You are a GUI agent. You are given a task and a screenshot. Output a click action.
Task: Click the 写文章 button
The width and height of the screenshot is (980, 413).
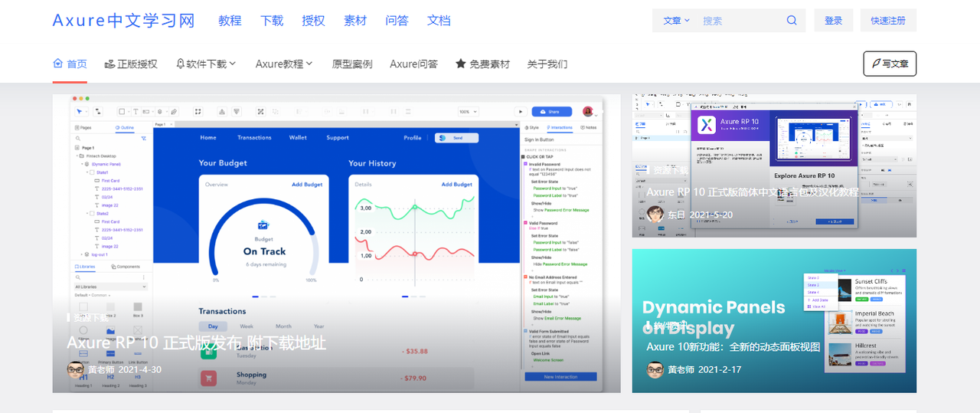tap(890, 64)
